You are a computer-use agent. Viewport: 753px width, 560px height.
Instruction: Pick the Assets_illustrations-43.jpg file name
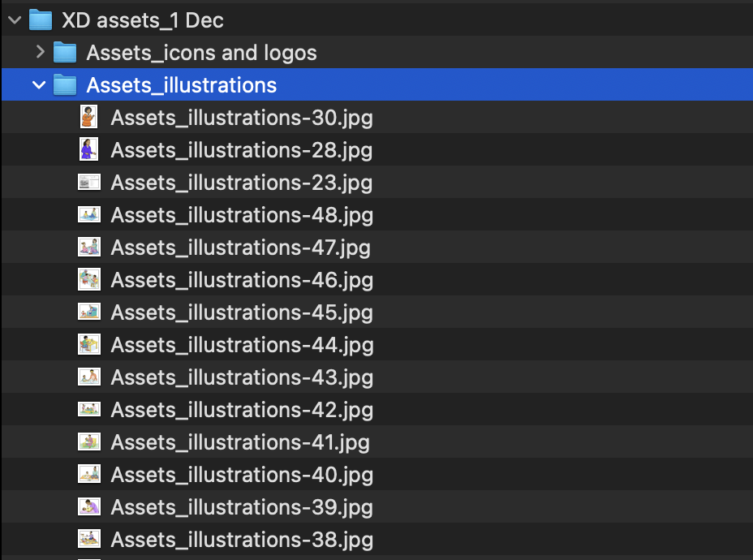pos(242,377)
